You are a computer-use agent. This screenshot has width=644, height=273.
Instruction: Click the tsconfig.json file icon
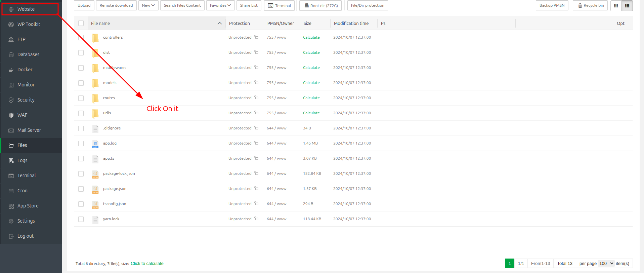(95, 204)
